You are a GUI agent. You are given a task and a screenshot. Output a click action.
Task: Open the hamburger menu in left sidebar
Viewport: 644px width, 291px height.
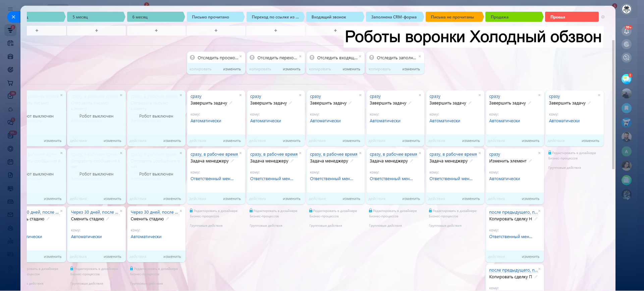click(10, 9)
